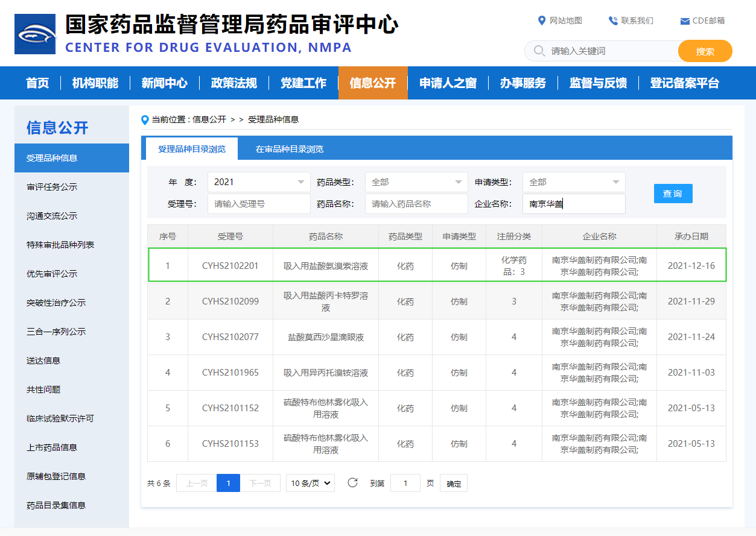
Task: Click the blue 查询 button
Action: [673, 194]
